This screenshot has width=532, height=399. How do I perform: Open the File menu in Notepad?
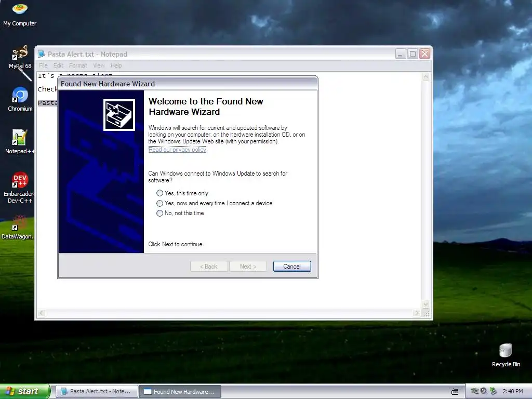click(x=43, y=65)
